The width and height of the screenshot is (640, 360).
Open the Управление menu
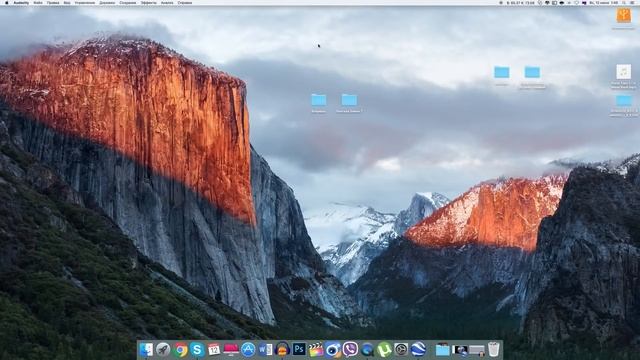[x=85, y=3]
